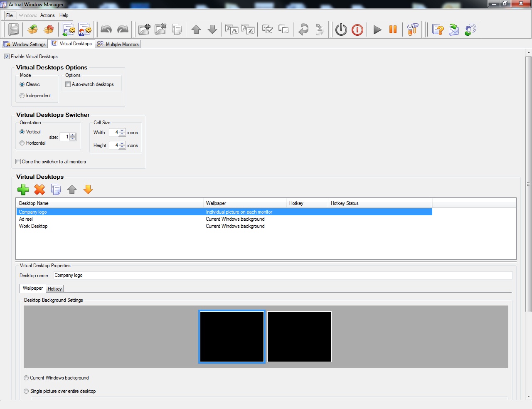Select the Independent mode radio button
532x409 pixels.
point(22,96)
